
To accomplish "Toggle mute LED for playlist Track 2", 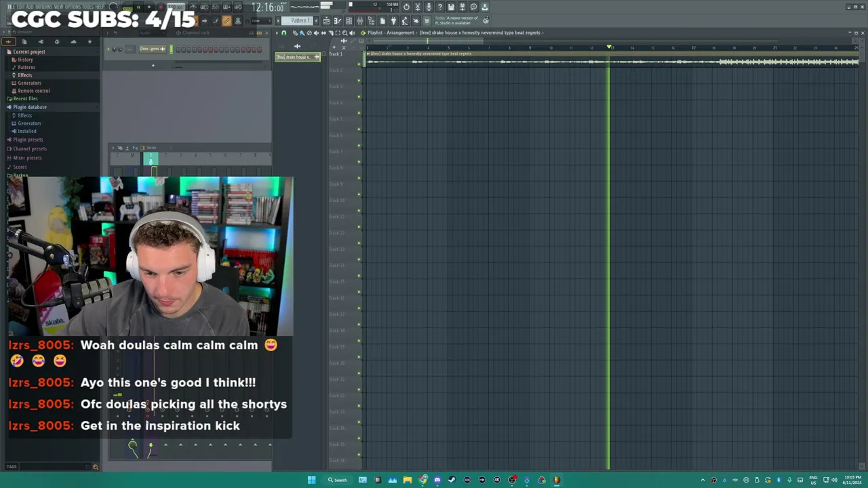I will click(359, 81).
